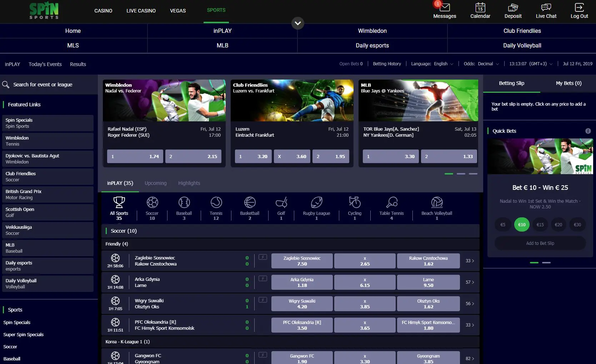The image size is (596, 364).
Task: Switch to the VEGAS section
Action: pos(178,11)
